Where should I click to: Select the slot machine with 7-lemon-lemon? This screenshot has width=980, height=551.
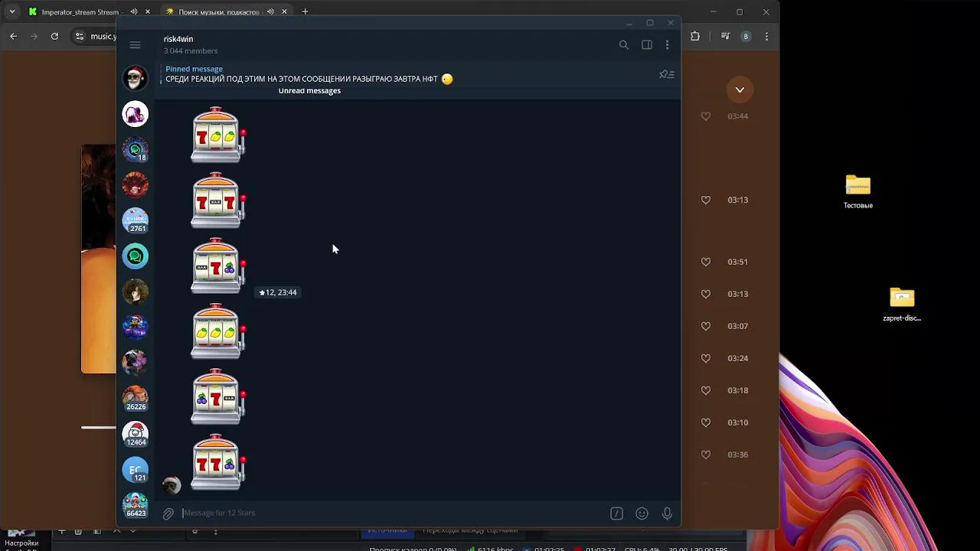(x=217, y=135)
